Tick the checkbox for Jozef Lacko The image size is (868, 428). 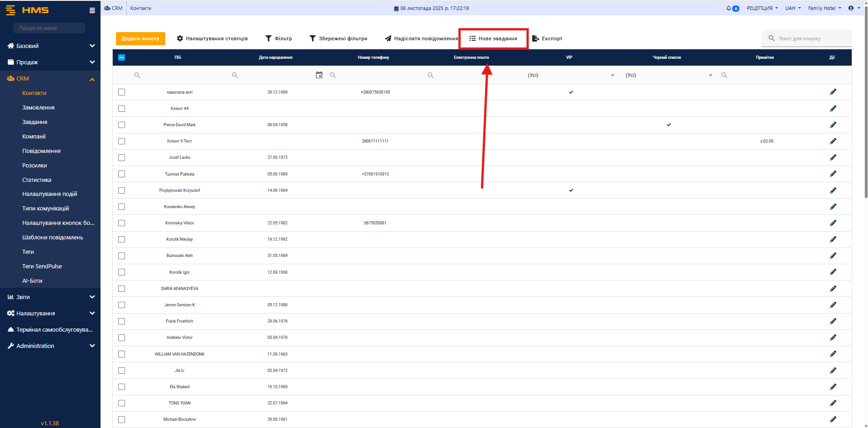click(121, 157)
